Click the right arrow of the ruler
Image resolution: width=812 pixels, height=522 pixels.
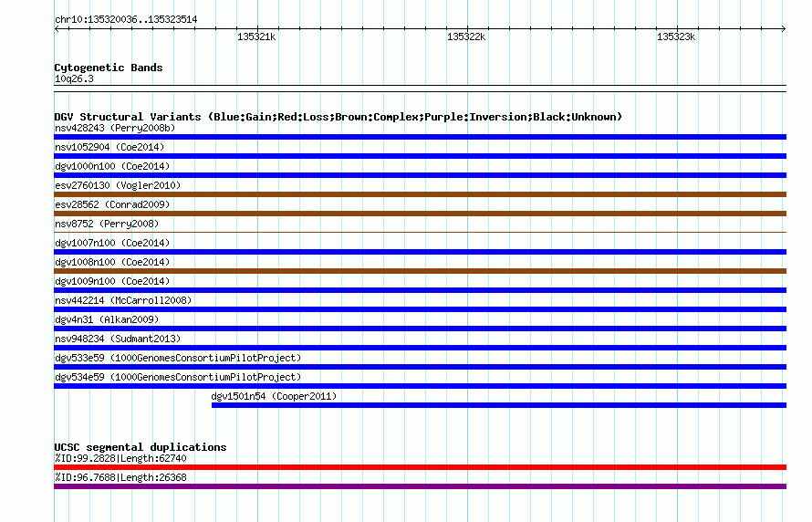pyautogui.click(x=784, y=29)
